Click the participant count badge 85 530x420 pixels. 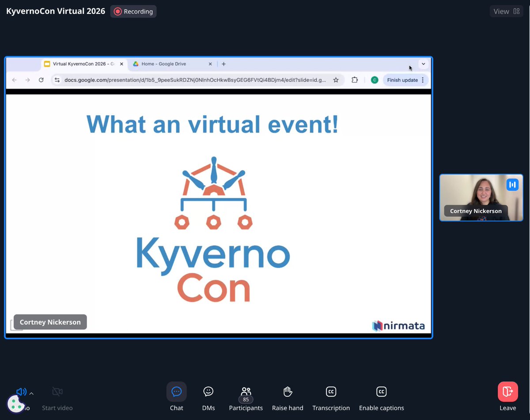[246, 400]
